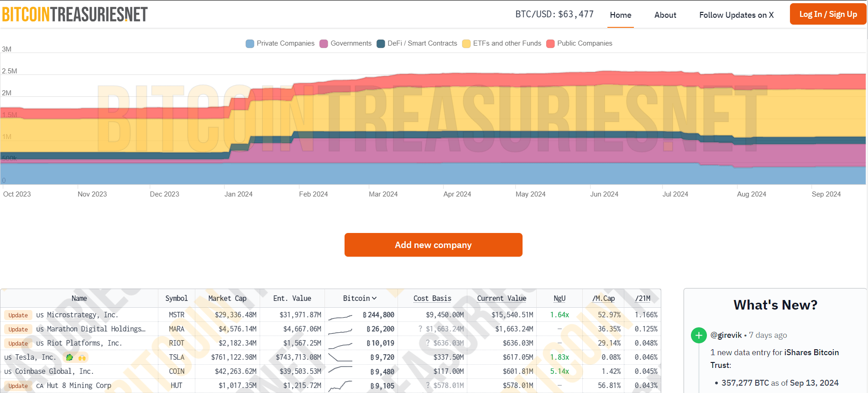Toggle the Private Companies legend swatch
Image resolution: width=868 pixels, height=393 pixels.
pos(250,43)
